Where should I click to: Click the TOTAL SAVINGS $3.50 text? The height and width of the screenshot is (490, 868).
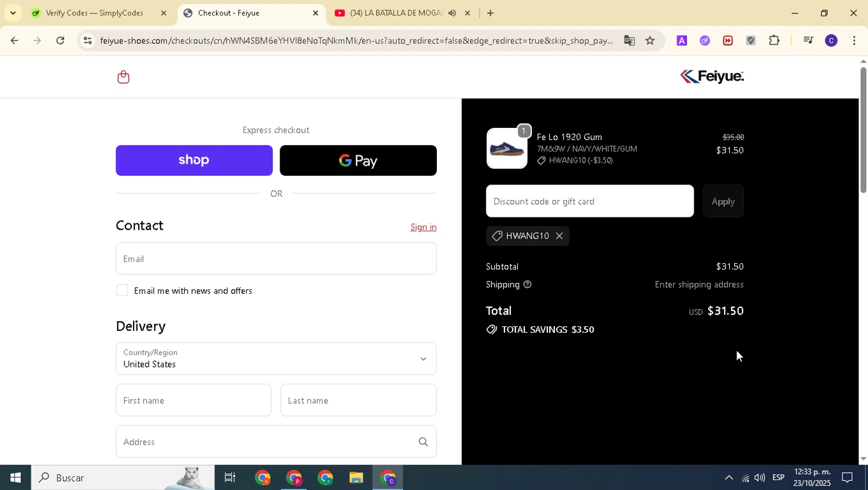[x=547, y=330]
